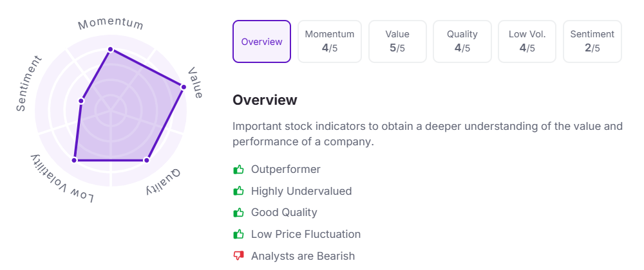Switch to the Value 5/5 tab

click(x=397, y=42)
